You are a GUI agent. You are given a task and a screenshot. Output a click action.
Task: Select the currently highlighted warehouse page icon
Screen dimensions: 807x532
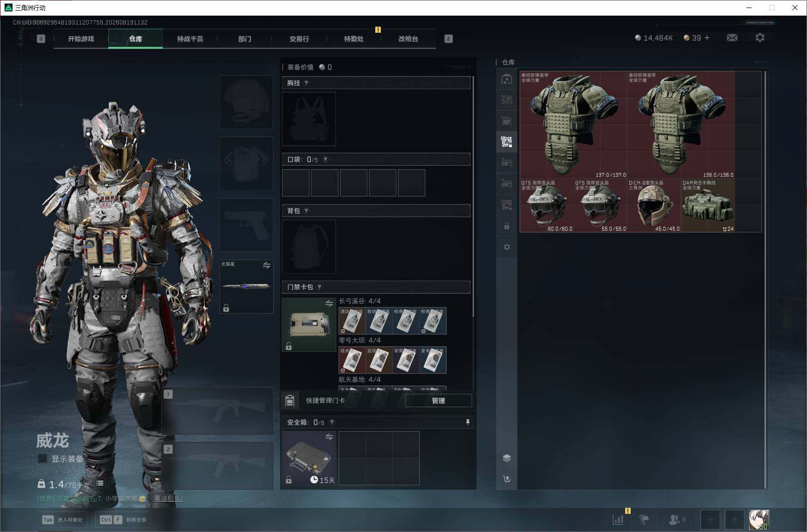pos(507,142)
